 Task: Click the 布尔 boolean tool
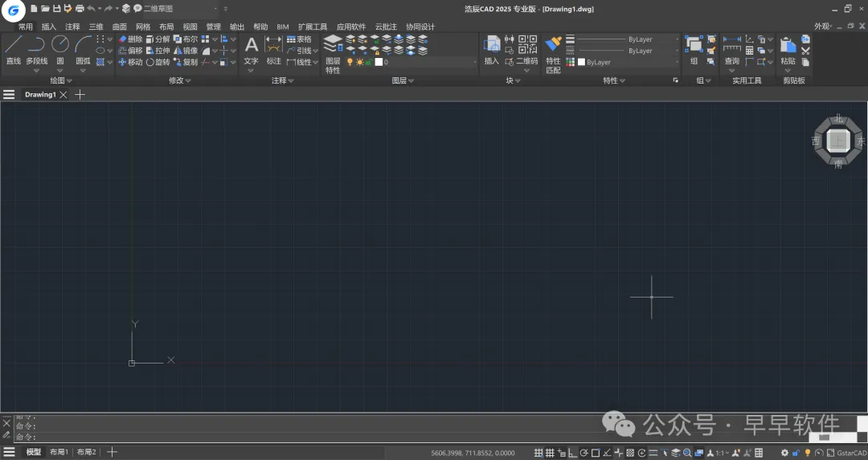(x=186, y=39)
